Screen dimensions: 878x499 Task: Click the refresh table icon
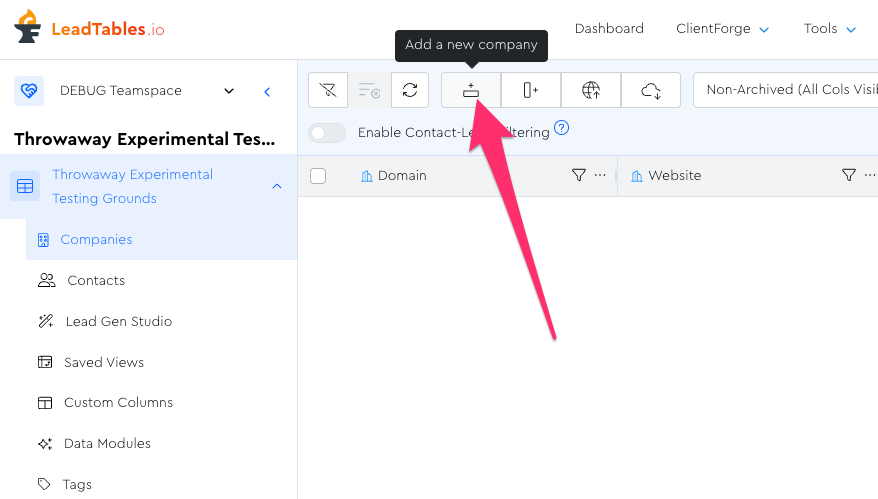coord(410,90)
